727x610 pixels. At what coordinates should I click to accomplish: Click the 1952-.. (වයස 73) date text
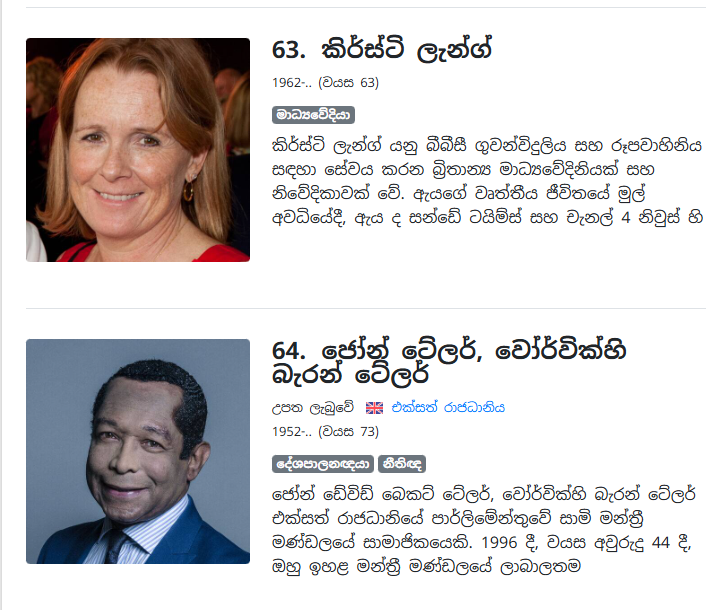325,432
